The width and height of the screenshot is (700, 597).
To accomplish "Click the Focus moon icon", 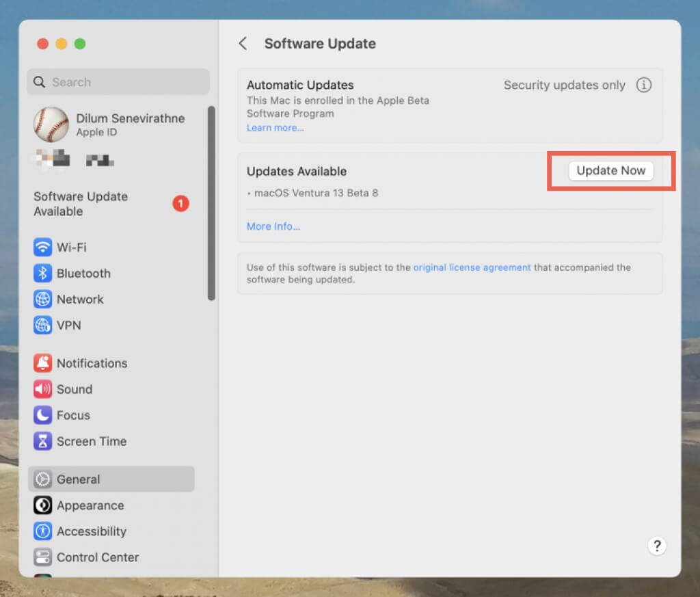I will click(43, 415).
